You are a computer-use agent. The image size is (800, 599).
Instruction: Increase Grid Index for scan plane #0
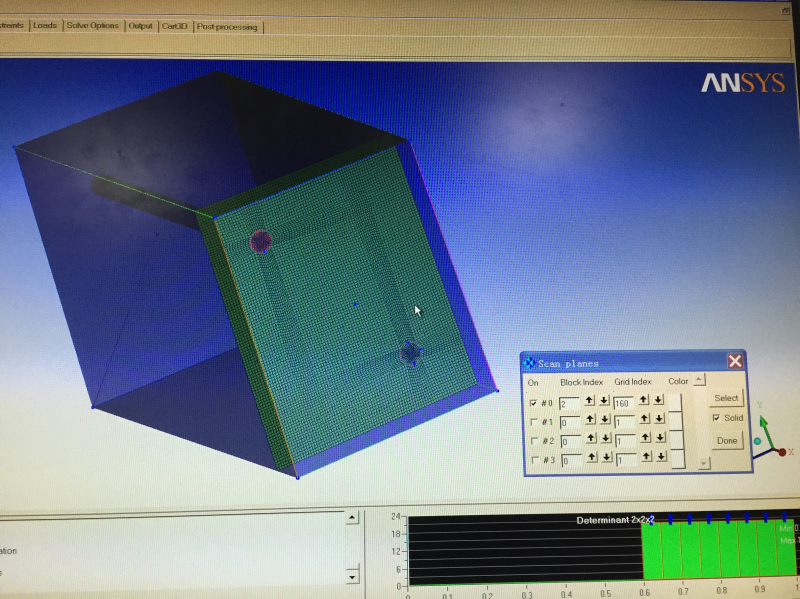[643, 400]
